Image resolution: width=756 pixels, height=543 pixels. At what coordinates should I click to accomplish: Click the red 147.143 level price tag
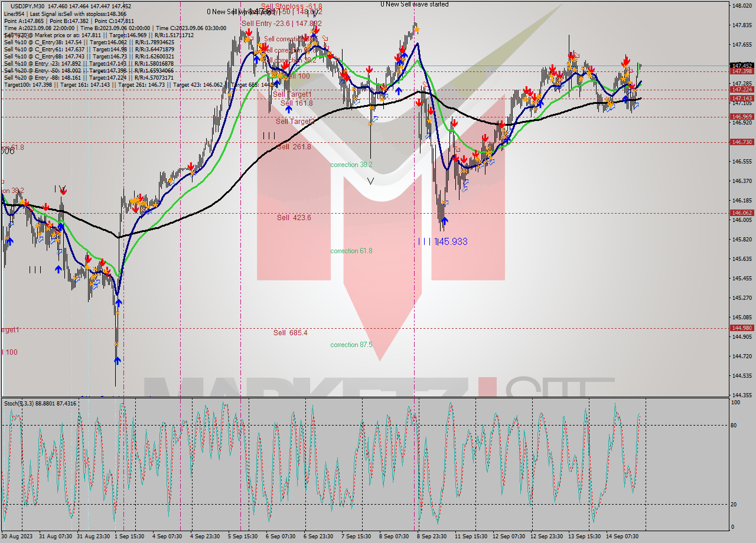(742, 98)
